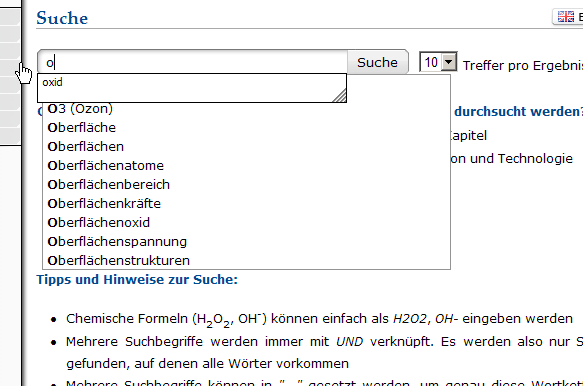
Task: Grab the resize handle of the autofill box
Action: point(339,96)
